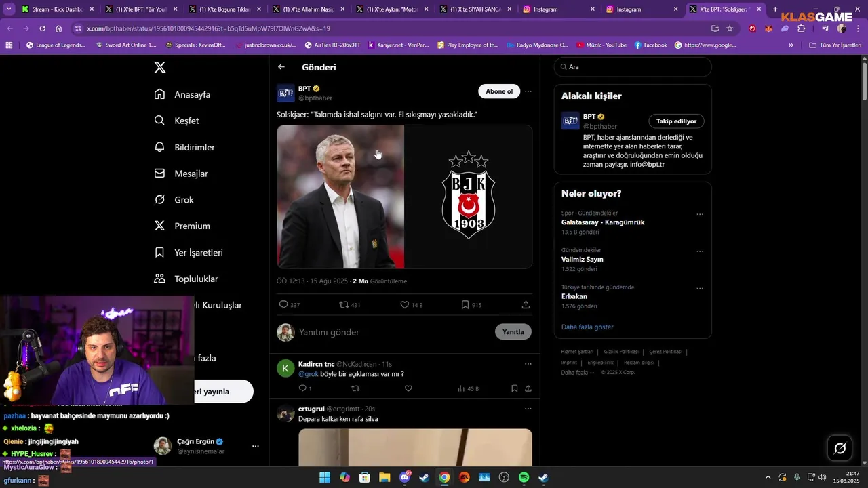Open Chrome extensions puzzle icon

coord(801,28)
